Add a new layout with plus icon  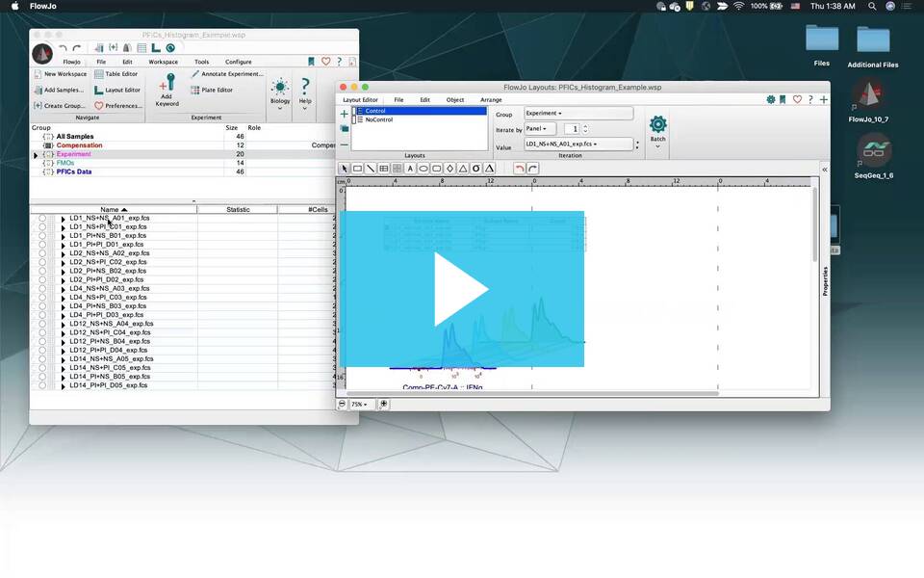[x=345, y=114]
